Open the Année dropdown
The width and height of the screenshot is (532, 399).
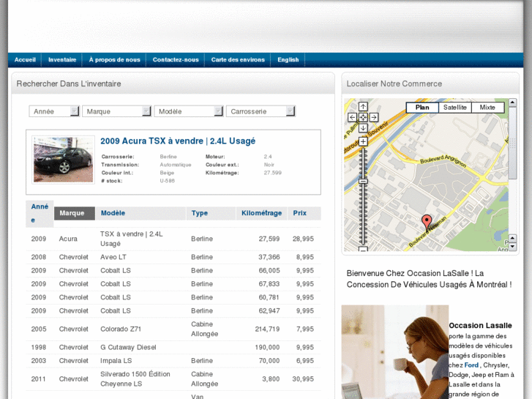pyautogui.click(x=54, y=111)
